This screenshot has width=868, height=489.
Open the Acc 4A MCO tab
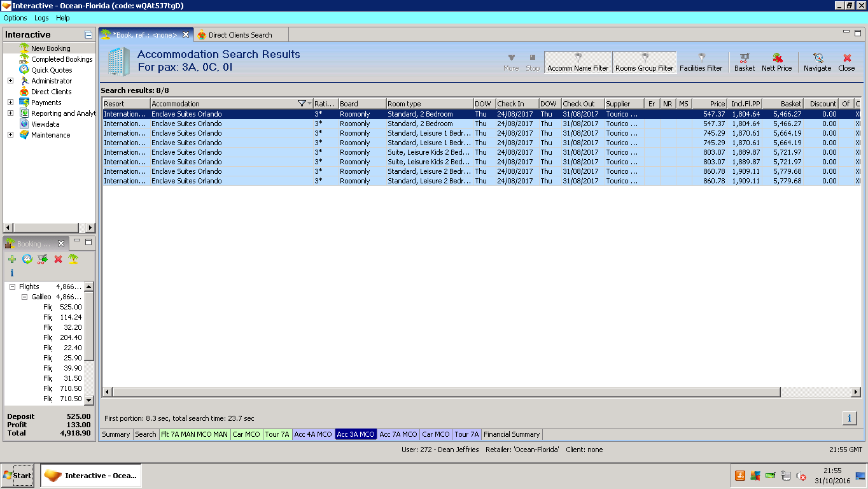tap(312, 434)
